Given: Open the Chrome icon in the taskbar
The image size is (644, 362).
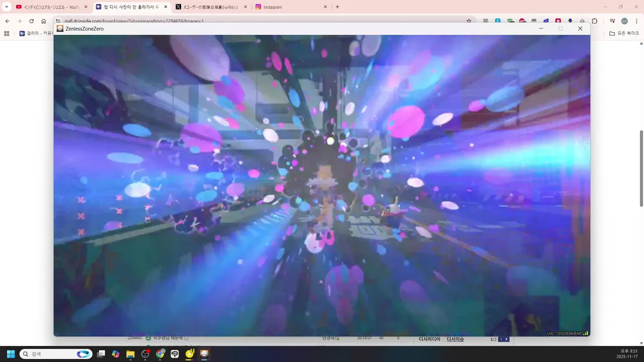Looking at the screenshot, I should click(x=160, y=354).
